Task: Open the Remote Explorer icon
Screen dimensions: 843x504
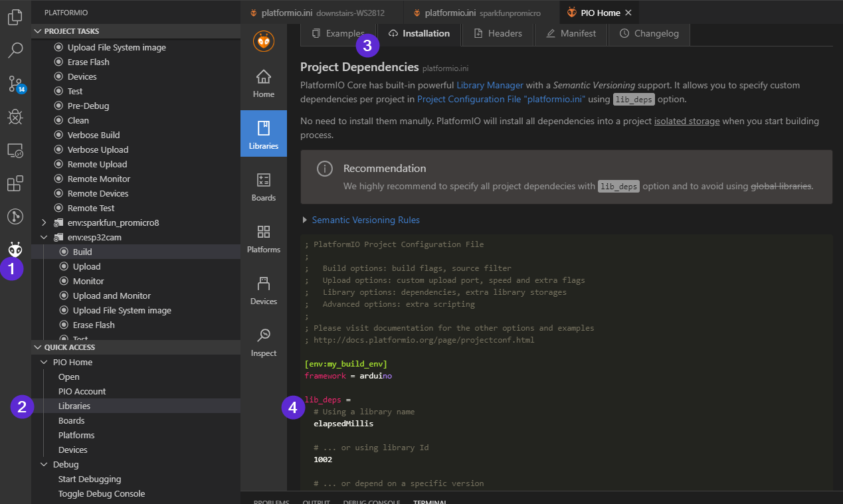Action: coord(15,150)
